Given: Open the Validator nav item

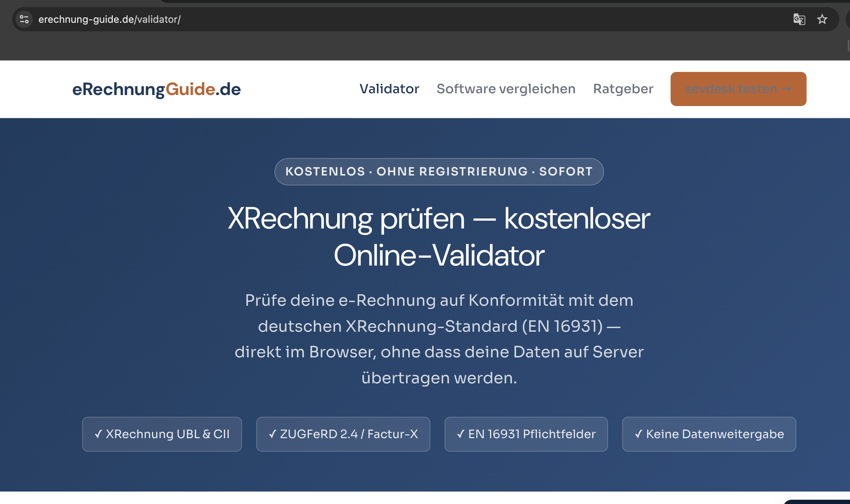Looking at the screenshot, I should (389, 89).
